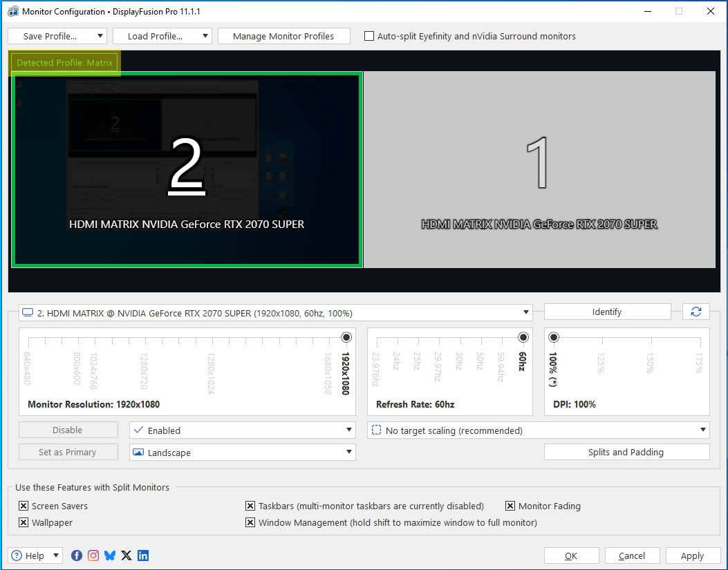Click the X (Twitter) icon
The height and width of the screenshot is (570, 728).
coord(127,555)
